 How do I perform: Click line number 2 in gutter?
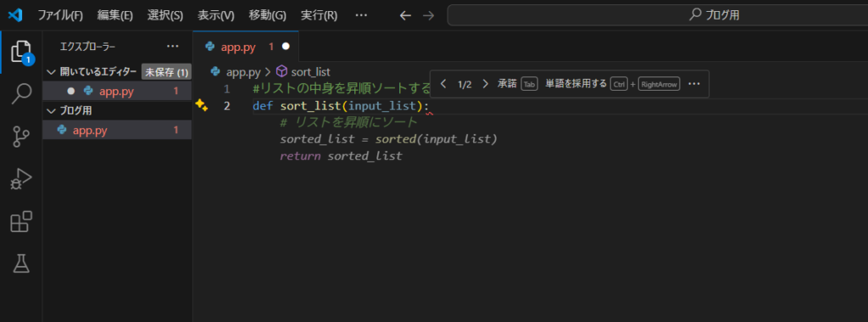[226, 106]
